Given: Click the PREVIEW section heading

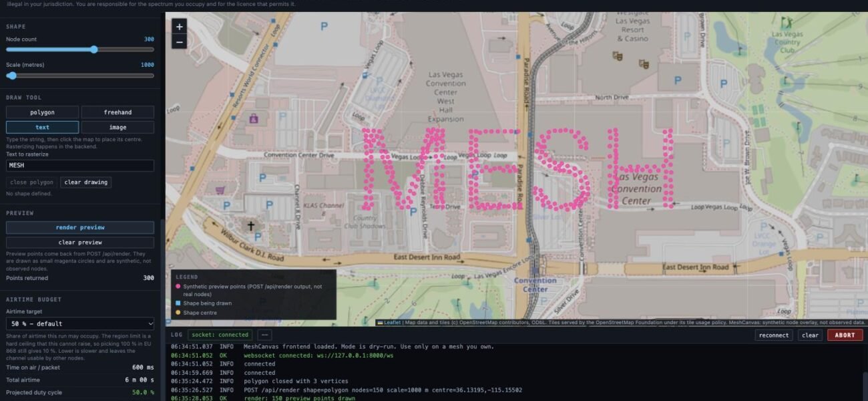Looking at the screenshot, I should pos(19,213).
